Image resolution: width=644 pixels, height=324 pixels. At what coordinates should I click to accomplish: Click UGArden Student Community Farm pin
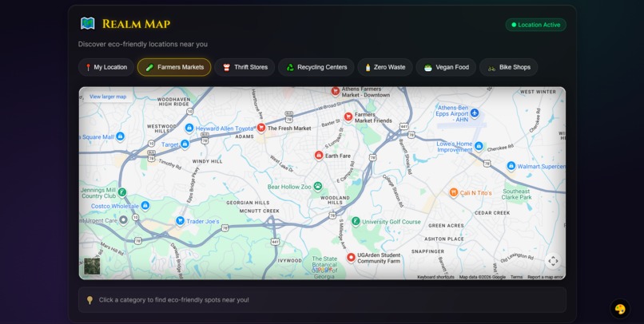pyautogui.click(x=351, y=258)
